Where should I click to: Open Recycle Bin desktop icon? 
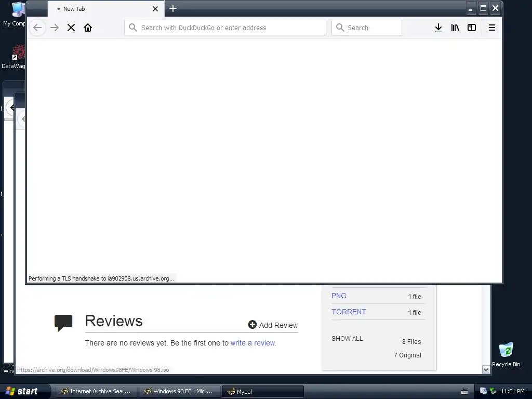click(506, 354)
